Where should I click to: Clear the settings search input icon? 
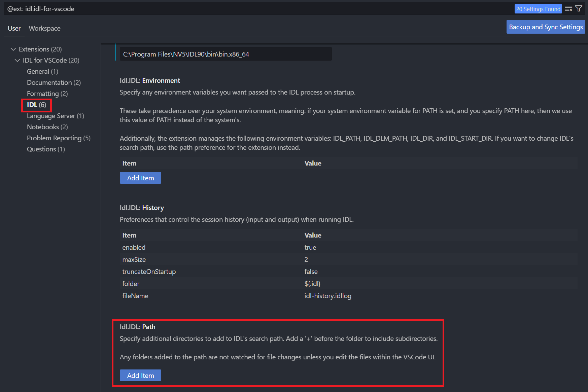[x=568, y=9]
